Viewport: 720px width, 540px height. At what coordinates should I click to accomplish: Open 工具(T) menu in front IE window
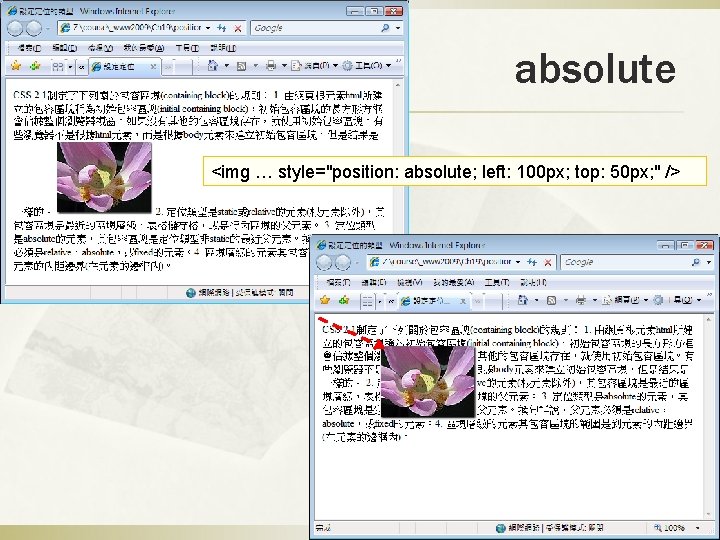[x=497, y=282]
